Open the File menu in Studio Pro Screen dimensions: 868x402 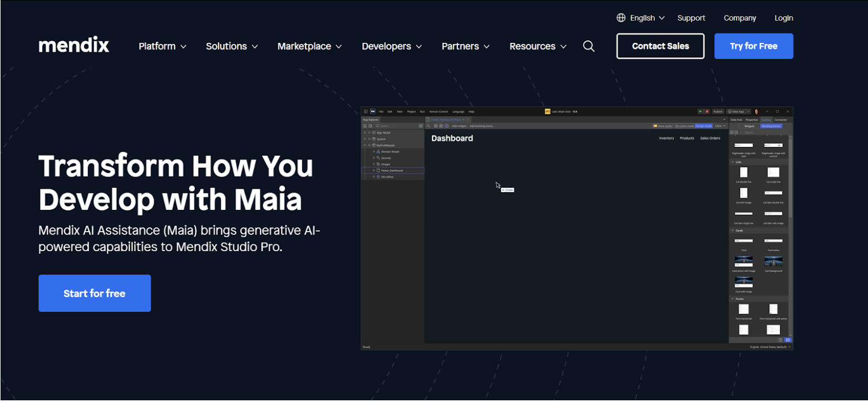[381, 111]
